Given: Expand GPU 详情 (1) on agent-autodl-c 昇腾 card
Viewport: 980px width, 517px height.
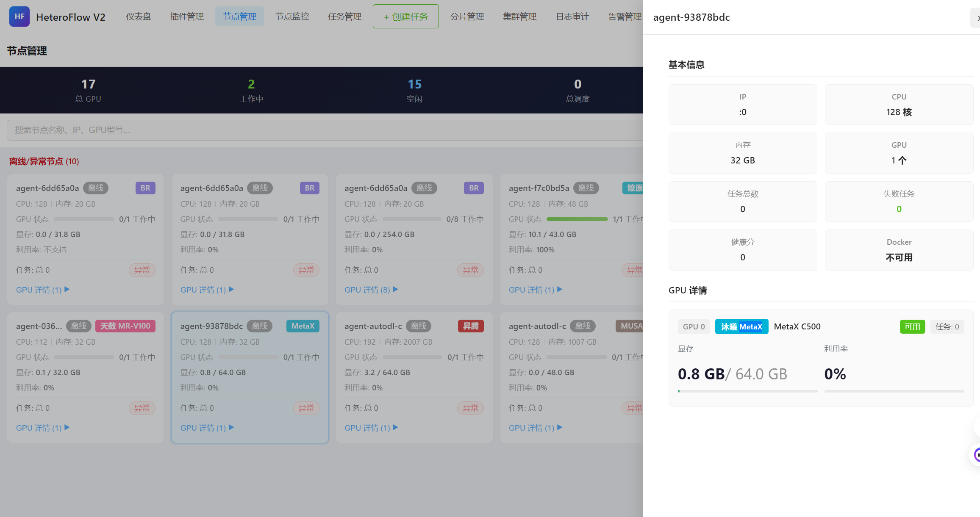Looking at the screenshot, I should click(x=371, y=428).
